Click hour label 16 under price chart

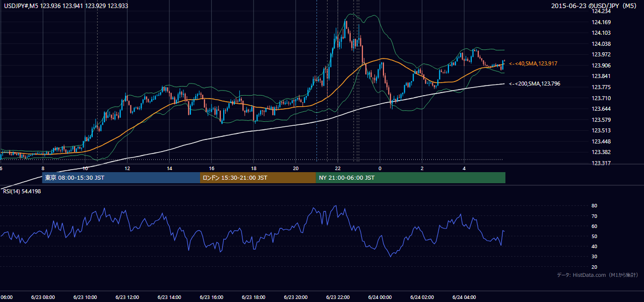tap(212, 169)
